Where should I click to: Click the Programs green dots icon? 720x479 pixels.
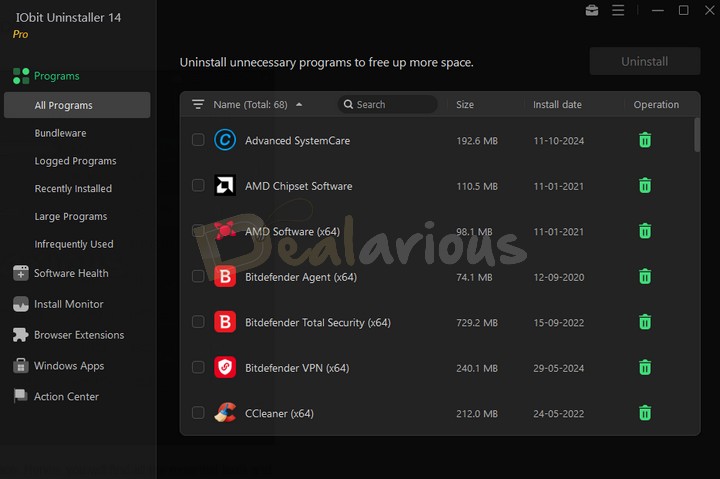(x=21, y=76)
